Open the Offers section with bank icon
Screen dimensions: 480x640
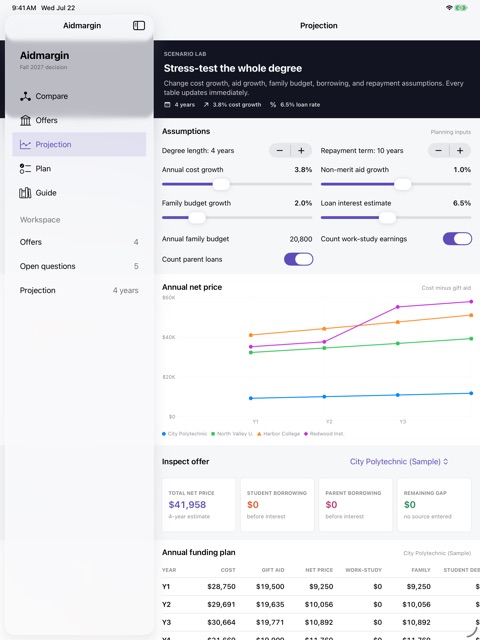[79, 120]
